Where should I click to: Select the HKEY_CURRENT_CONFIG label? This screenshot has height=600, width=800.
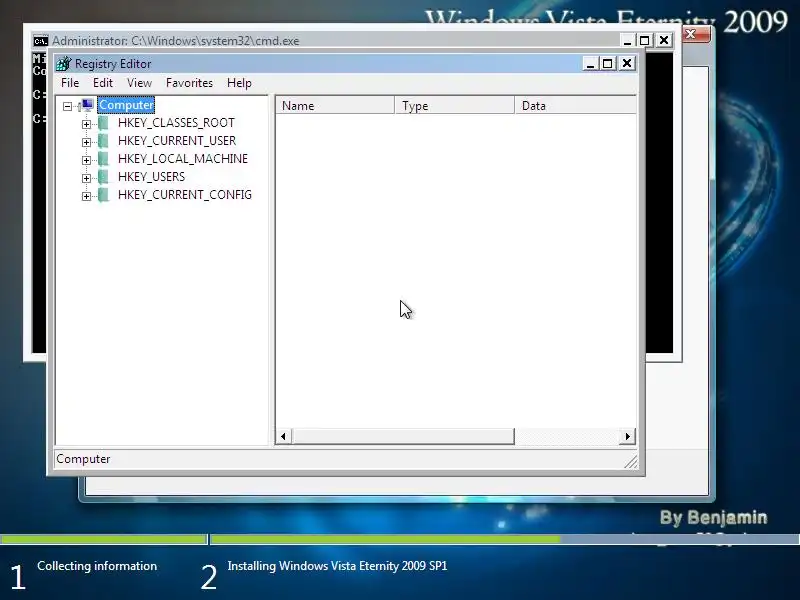tap(185, 195)
